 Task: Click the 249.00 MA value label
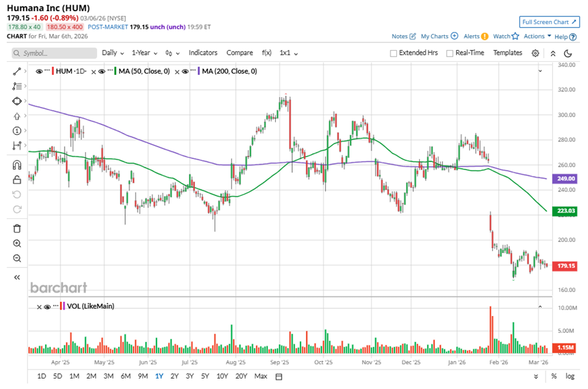[x=565, y=179]
